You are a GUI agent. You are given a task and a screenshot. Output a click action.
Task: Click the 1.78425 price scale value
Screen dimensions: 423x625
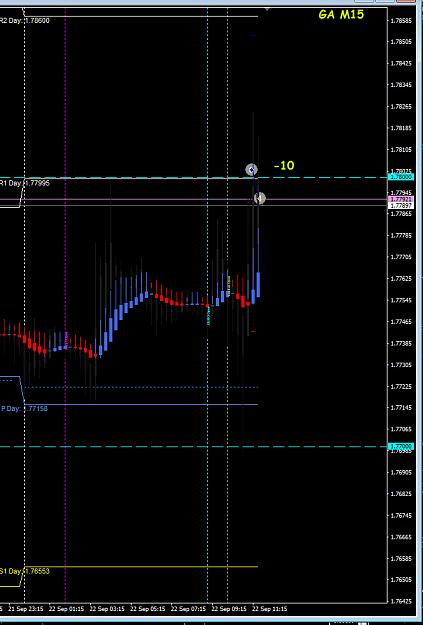pyautogui.click(x=401, y=63)
